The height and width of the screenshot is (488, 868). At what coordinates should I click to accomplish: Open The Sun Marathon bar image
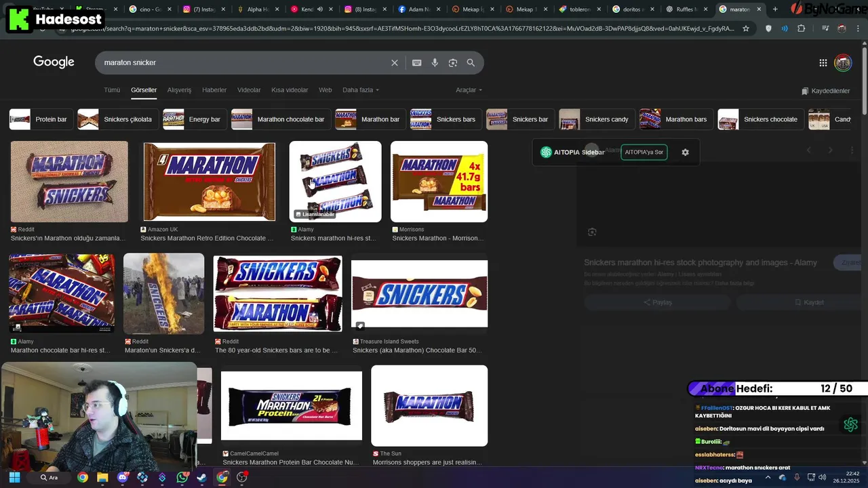coord(429,406)
